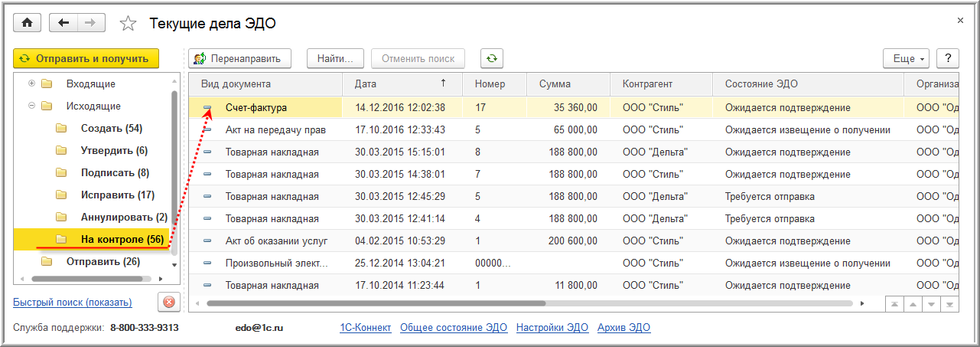Jump to the last row with bottom arrow
This screenshot has width=980, height=347.
coord(950,304)
